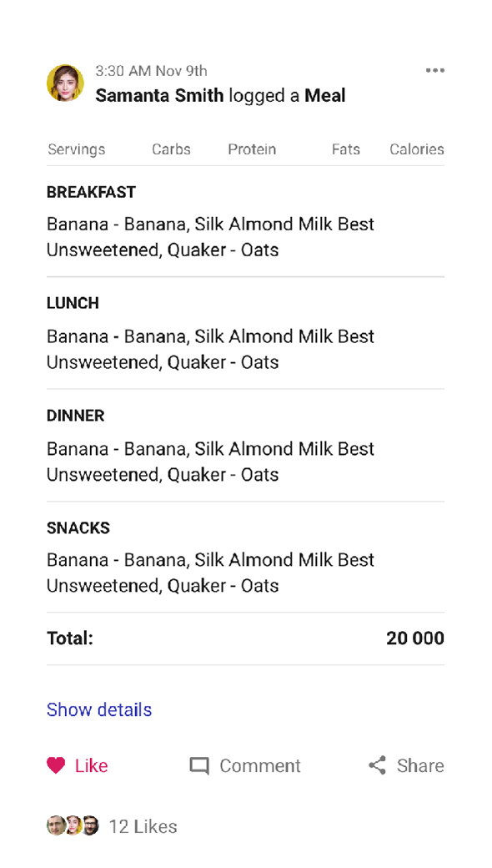Select the Fats column header
This screenshot has width=492, height=868.
pyautogui.click(x=345, y=149)
